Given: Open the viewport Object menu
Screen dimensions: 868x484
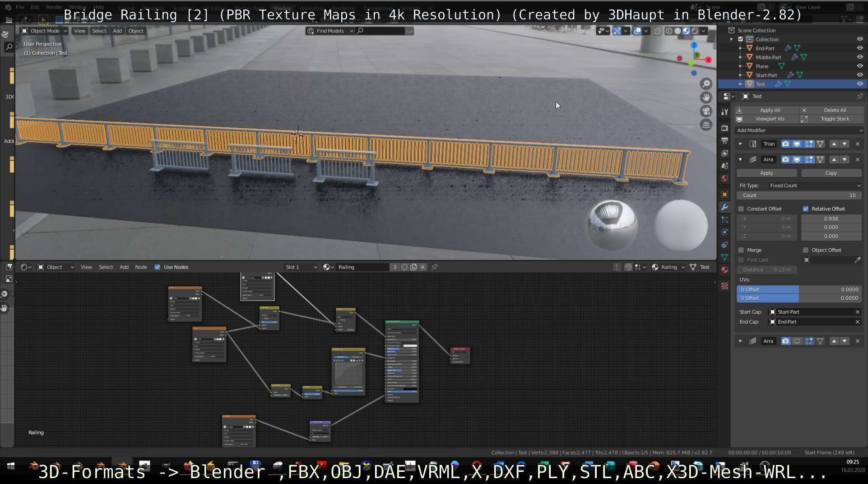Looking at the screenshot, I should tap(135, 31).
